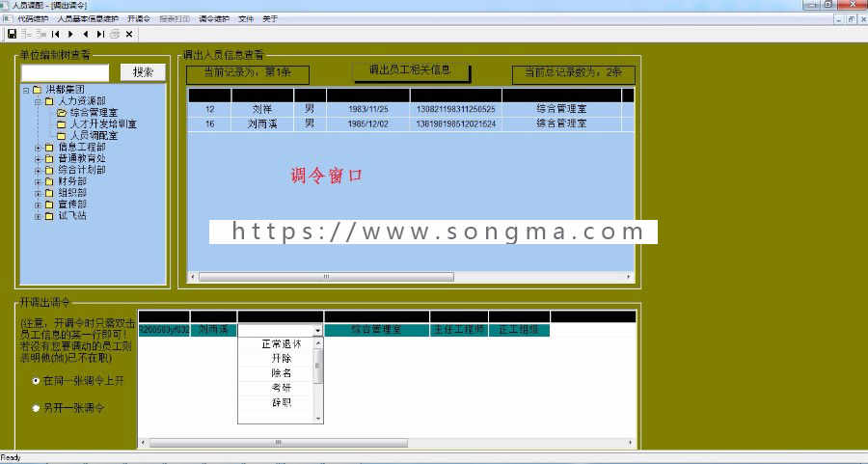
Task: Choose 除名 in the dropdown list
Action: coord(282,373)
